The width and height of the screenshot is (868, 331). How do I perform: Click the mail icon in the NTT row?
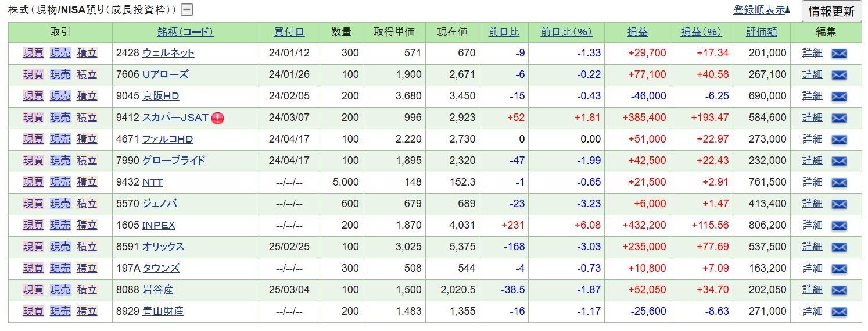click(x=839, y=183)
